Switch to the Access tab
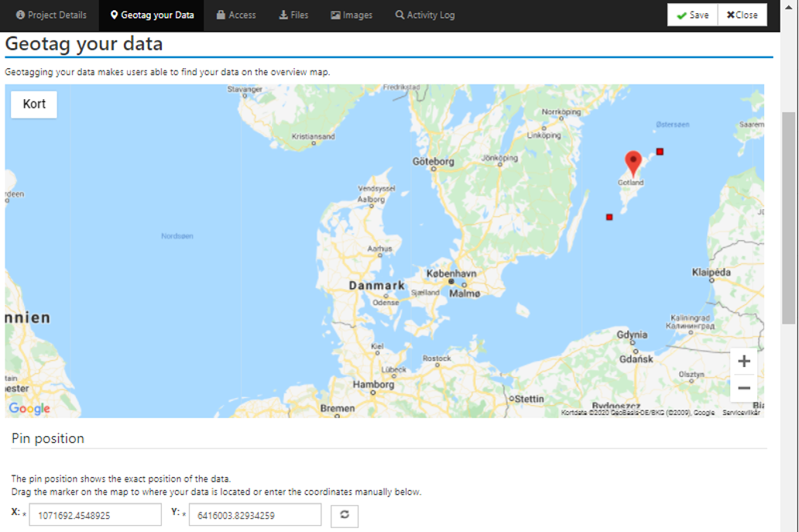 (236, 15)
